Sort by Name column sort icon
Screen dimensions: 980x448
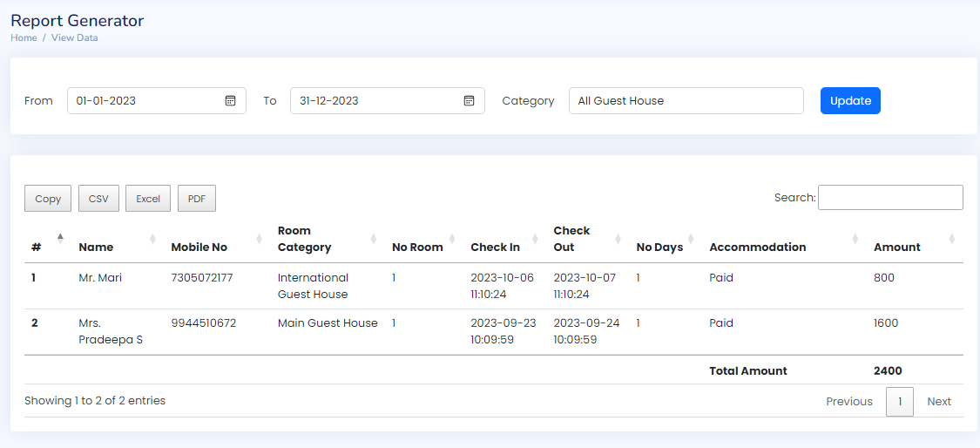coord(152,239)
